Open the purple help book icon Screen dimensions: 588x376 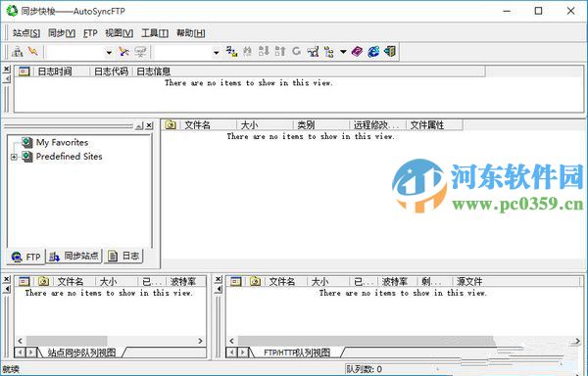(357, 51)
